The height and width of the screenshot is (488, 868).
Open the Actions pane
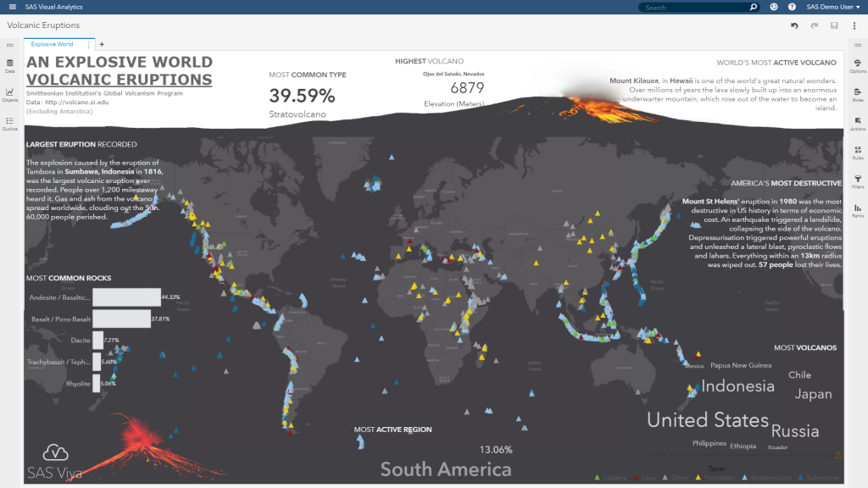[857, 123]
